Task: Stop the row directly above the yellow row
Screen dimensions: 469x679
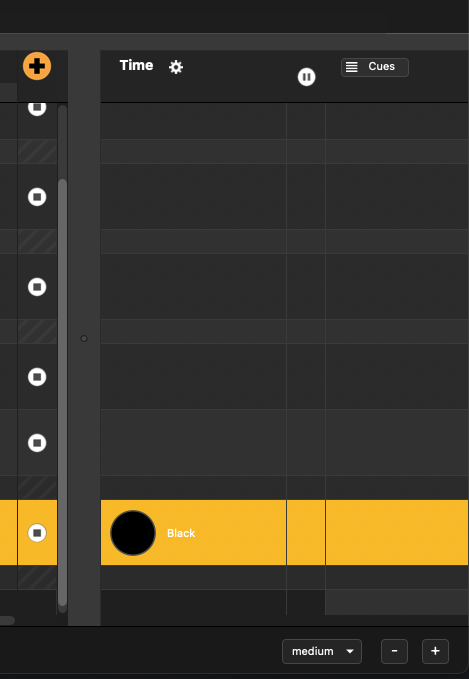Action: click(37, 443)
